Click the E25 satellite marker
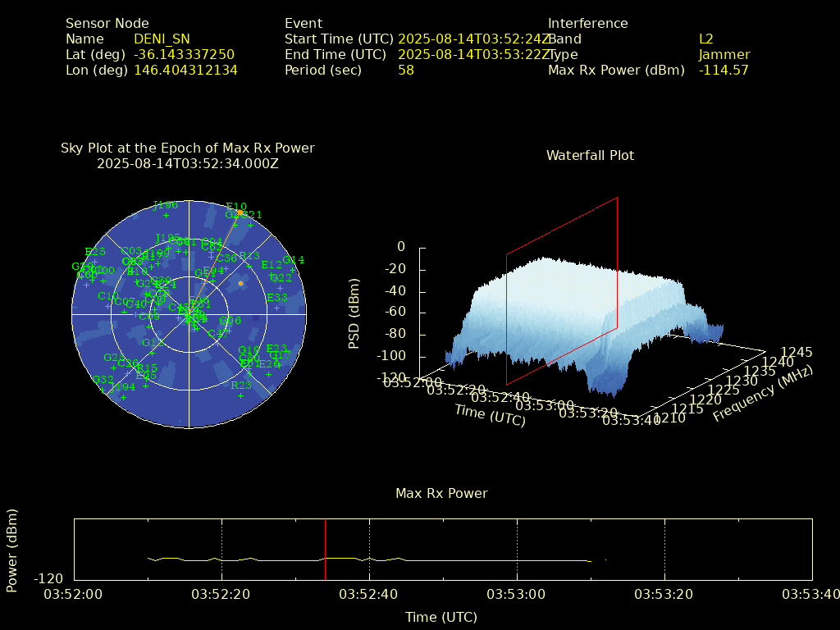Image resolution: width=840 pixels, height=630 pixels. click(x=95, y=262)
